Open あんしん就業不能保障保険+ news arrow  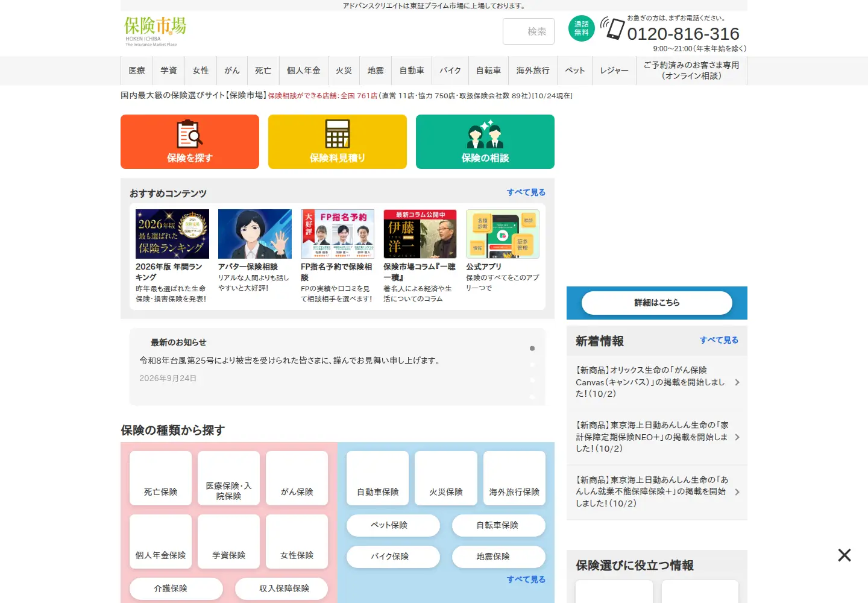coord(737,492)
